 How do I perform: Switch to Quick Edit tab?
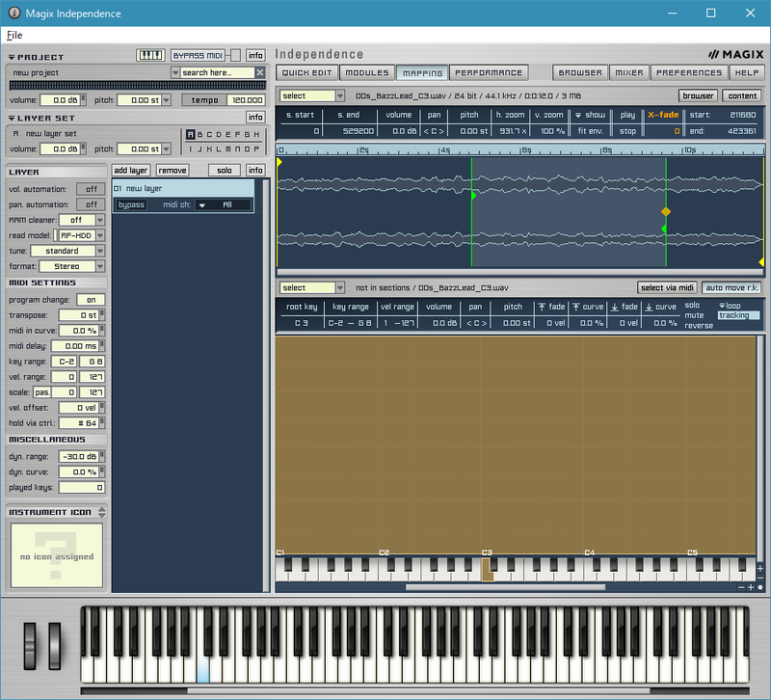(x=306, y=72)
